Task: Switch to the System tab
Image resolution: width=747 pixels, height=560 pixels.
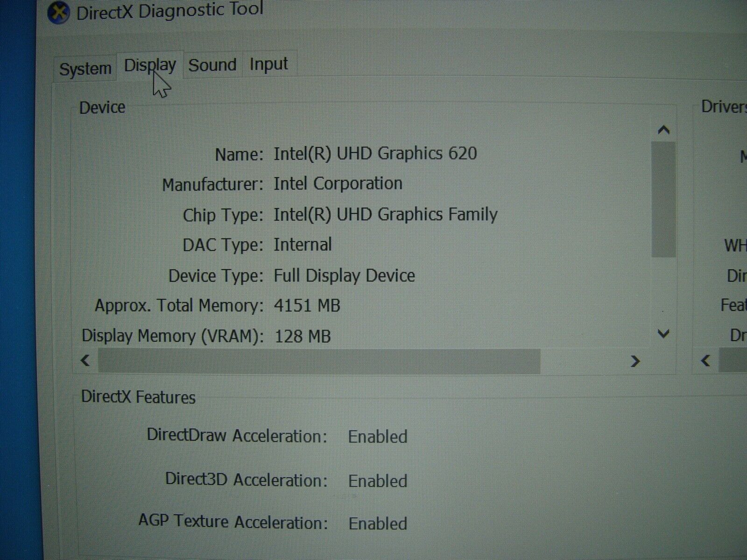Action: coord(85,69)
